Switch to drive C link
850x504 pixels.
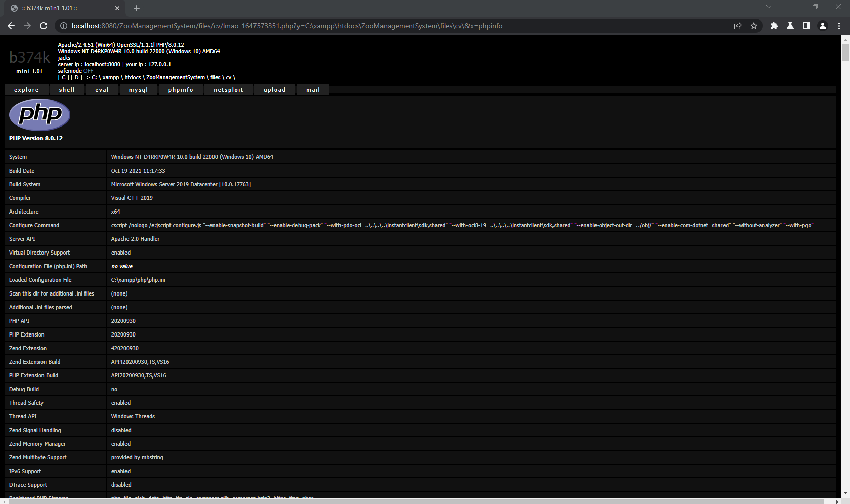point(63,77)
